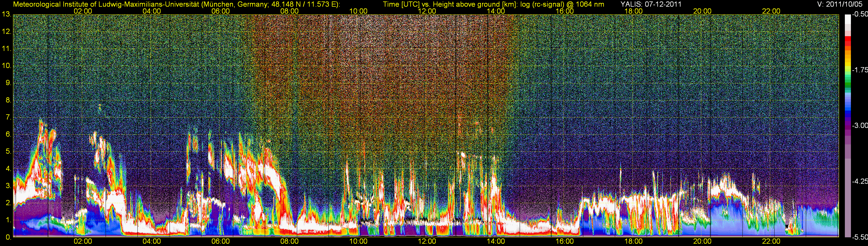Click '18:00' on the top time axis

(633, 11)
